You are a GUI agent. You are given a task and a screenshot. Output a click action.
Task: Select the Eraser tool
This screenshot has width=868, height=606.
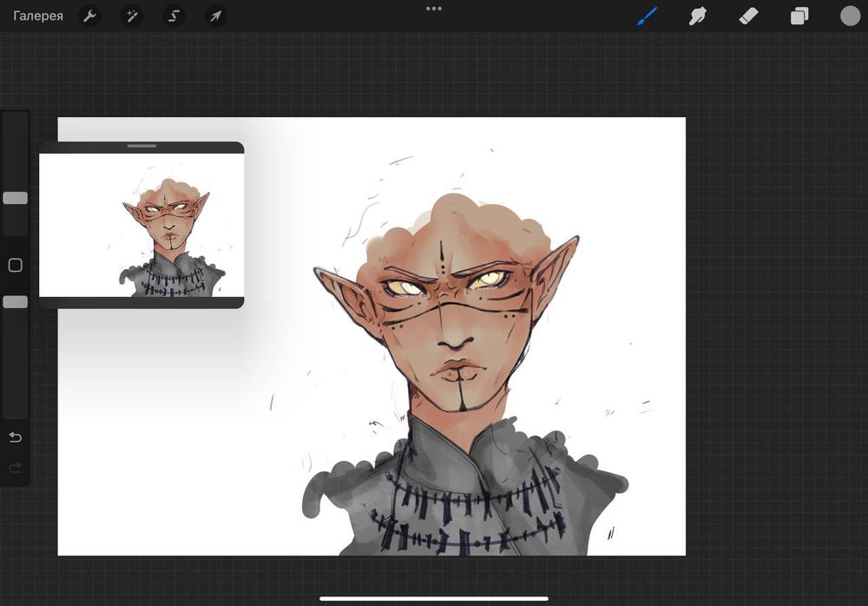point(748,16)
